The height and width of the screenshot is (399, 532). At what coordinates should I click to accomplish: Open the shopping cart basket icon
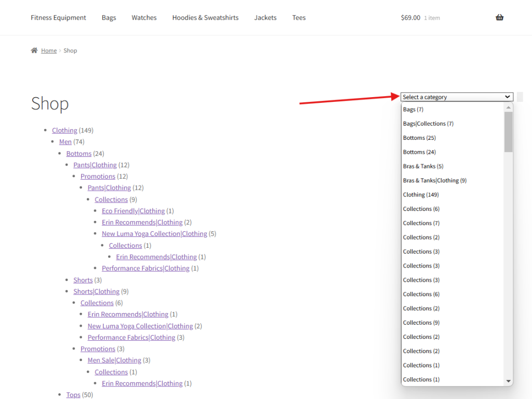499,18
